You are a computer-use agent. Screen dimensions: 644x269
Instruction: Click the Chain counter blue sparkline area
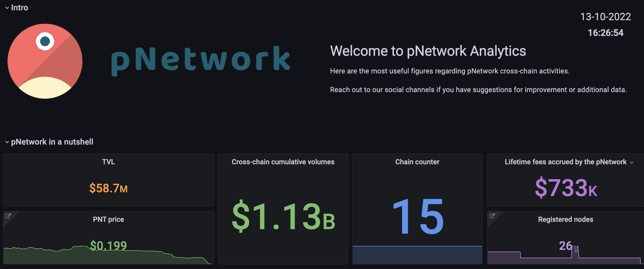tap(417, 255)
